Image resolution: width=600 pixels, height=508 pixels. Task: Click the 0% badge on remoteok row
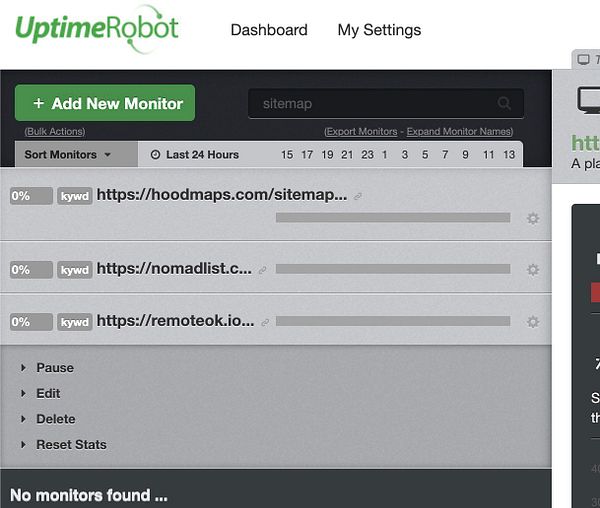pyautogui.click(x=31, y=322)
